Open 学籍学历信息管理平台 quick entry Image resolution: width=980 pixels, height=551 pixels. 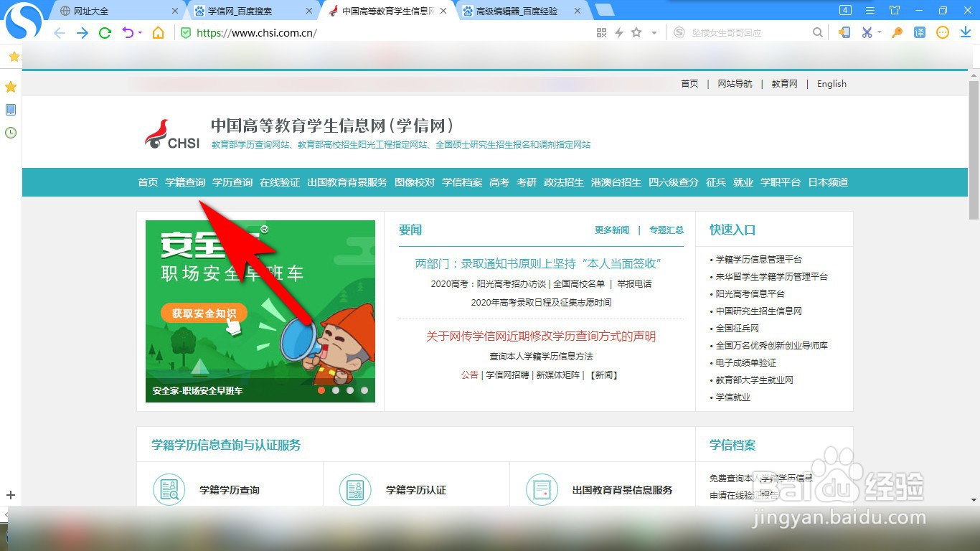(758, 260)
